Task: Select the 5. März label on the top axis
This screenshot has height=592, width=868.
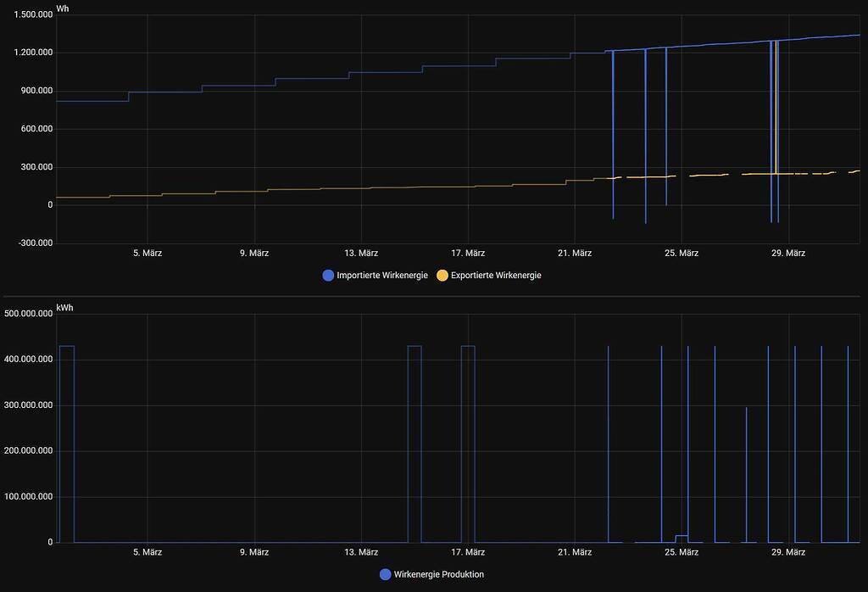Action: point(146,253)
